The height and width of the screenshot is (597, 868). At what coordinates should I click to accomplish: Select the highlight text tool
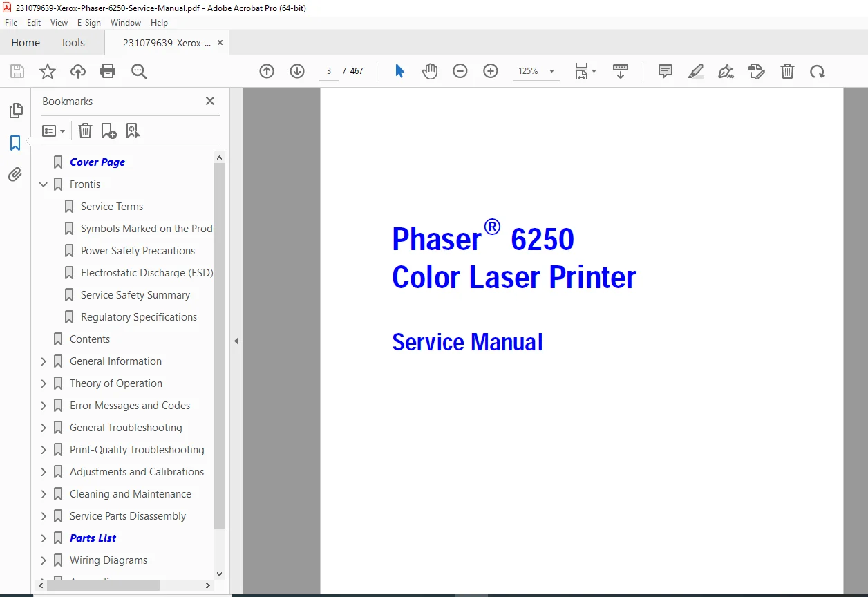coord(696,71)
